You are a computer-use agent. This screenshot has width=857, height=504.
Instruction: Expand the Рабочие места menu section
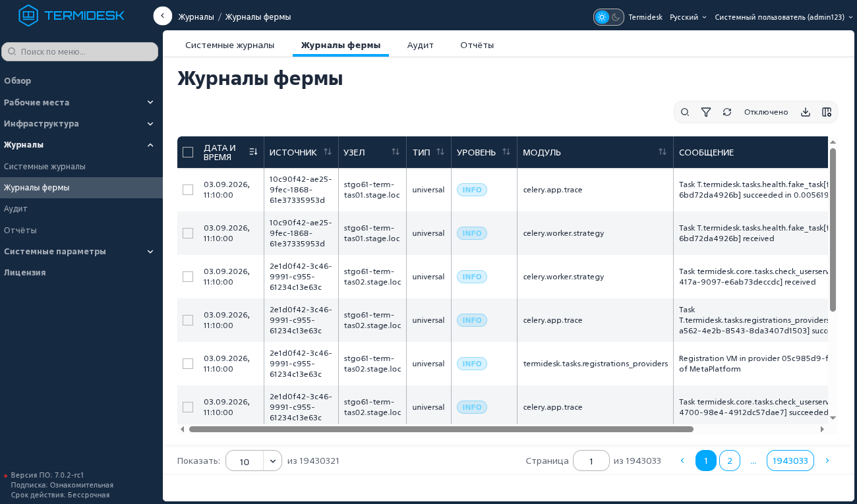click(80, 102)
